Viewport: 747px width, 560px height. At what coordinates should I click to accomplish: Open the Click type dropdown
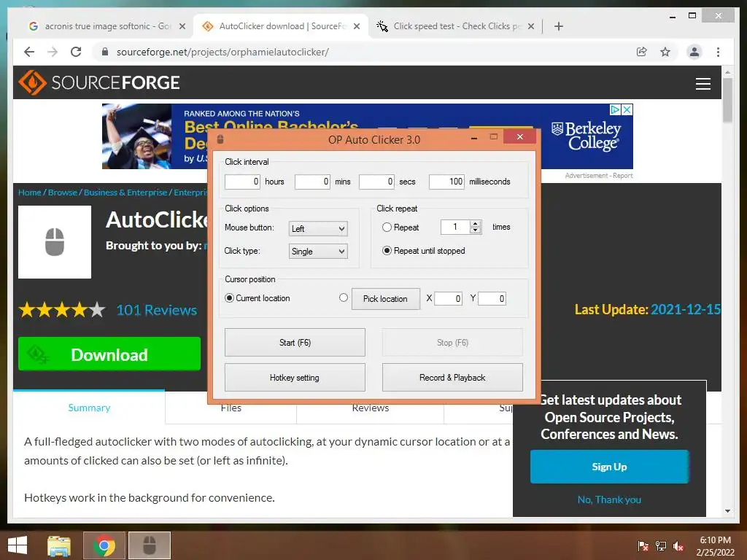coord(318,252)
